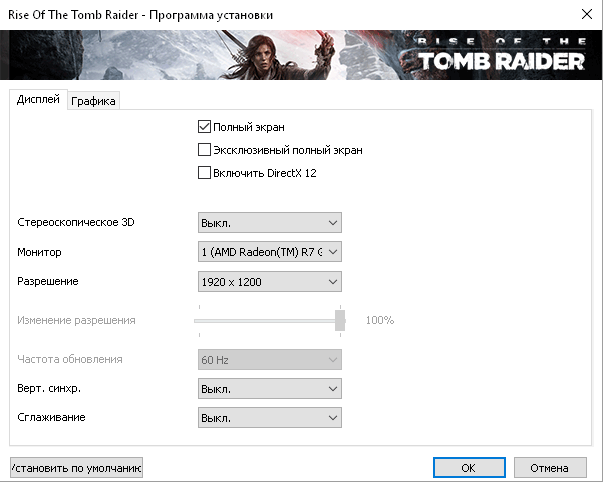Viewport: 604px width, 483px height.
Task: Open the Стереоскопическое 3D dropdown
Action: tap(270, 223)
